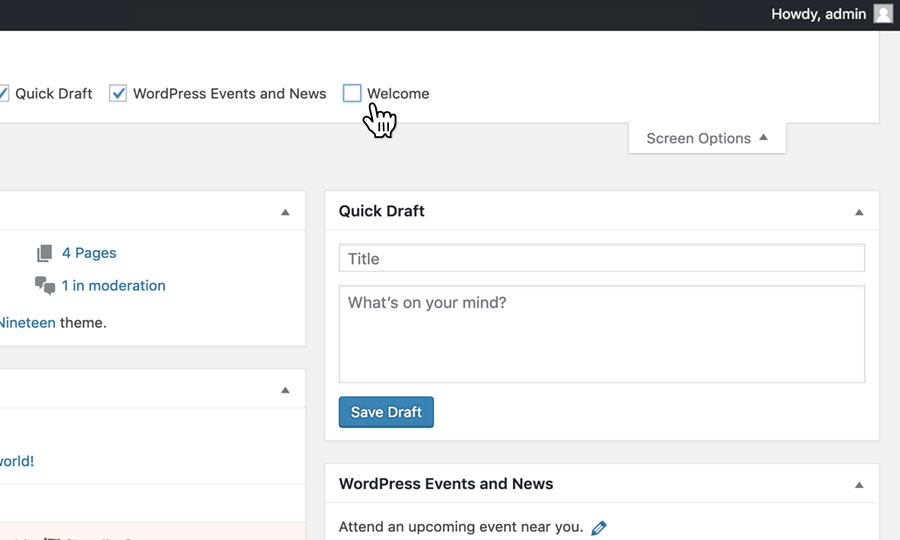Click the Quick Draft widget heading
900x540 pixels.
[382, 211]
